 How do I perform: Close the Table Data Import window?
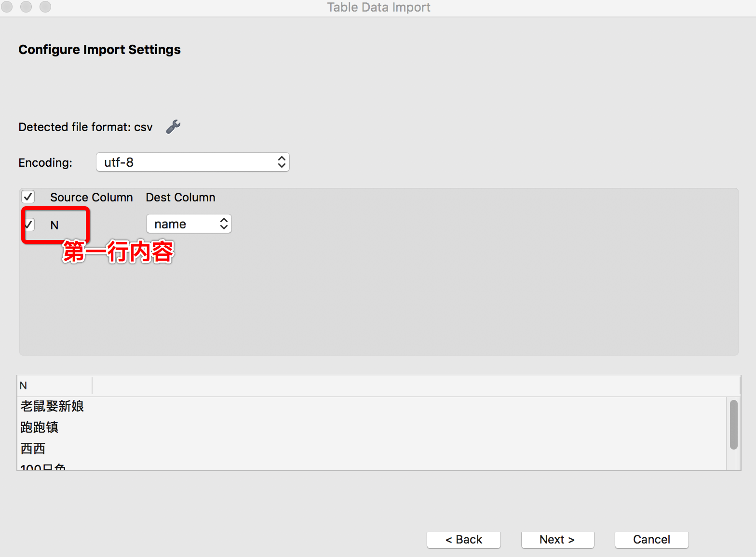(x=7, y=7)
